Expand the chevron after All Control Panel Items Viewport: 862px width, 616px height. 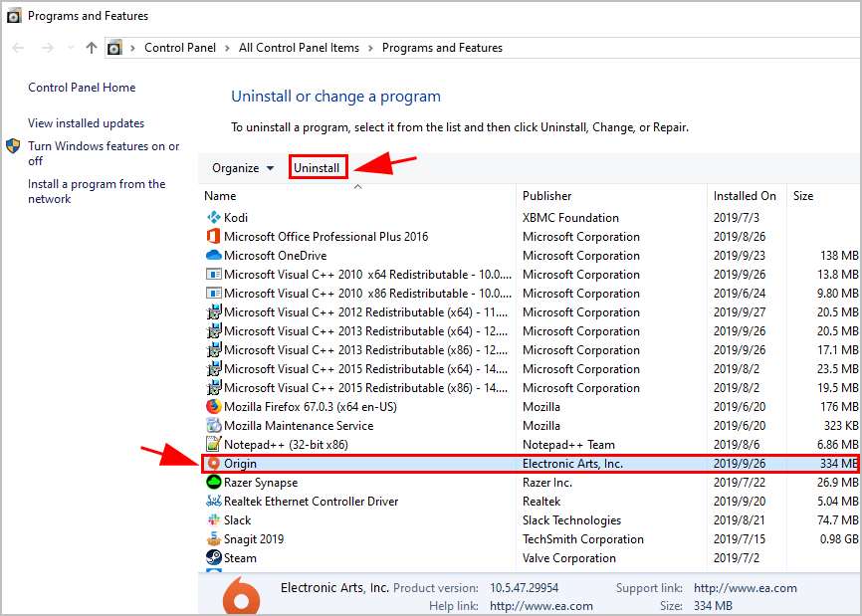pyautogui.click(x=370, y=49)
